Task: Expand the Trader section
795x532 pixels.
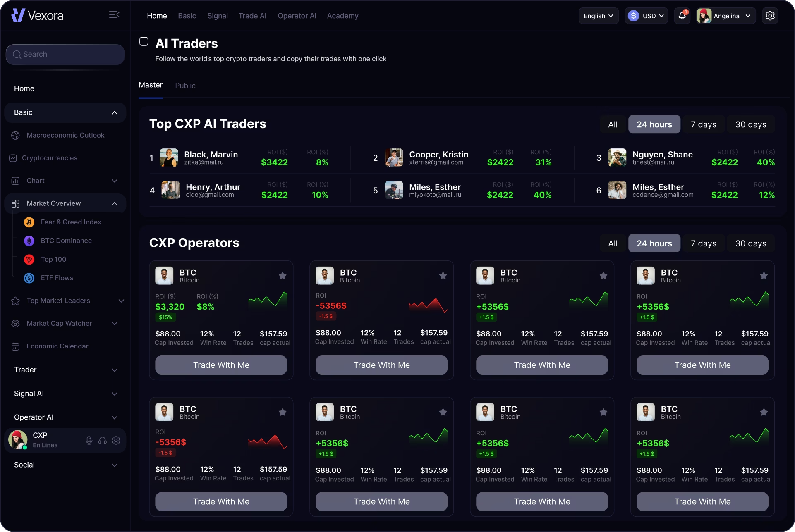Action: pos(115,370)
